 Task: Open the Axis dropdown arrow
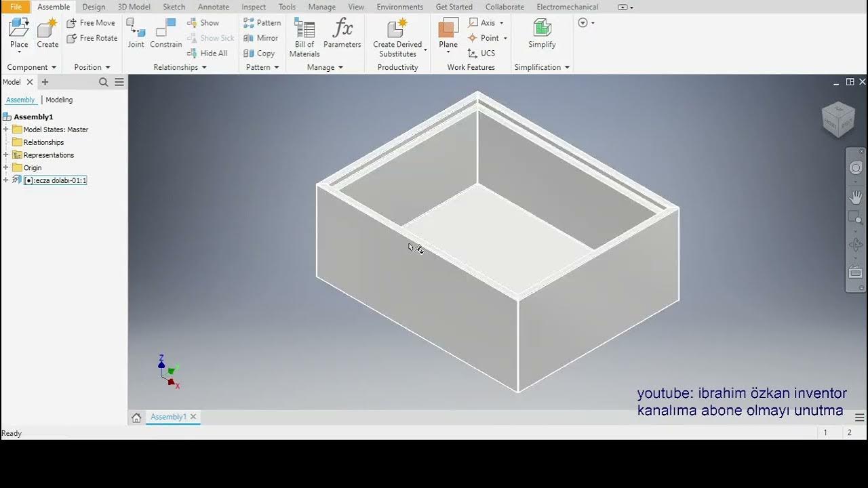coord(502,23)
